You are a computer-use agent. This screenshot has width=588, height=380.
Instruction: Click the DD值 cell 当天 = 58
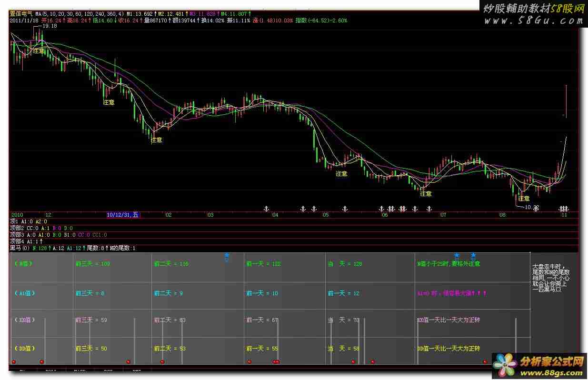(343, 349)
